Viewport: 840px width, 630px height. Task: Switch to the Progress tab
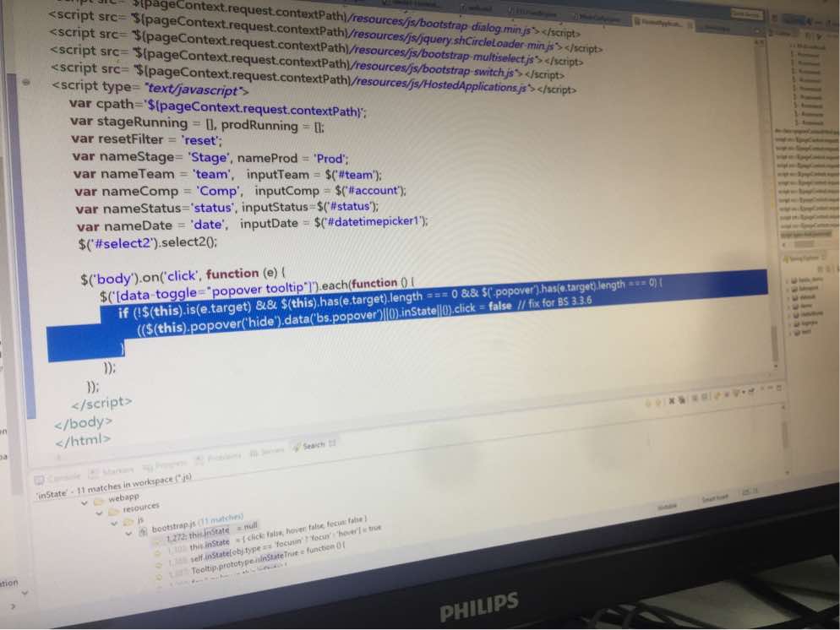[x=165, y=465]
